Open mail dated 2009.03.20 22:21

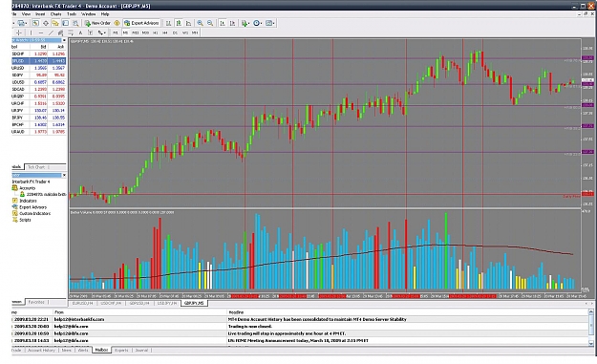point(300,319)
